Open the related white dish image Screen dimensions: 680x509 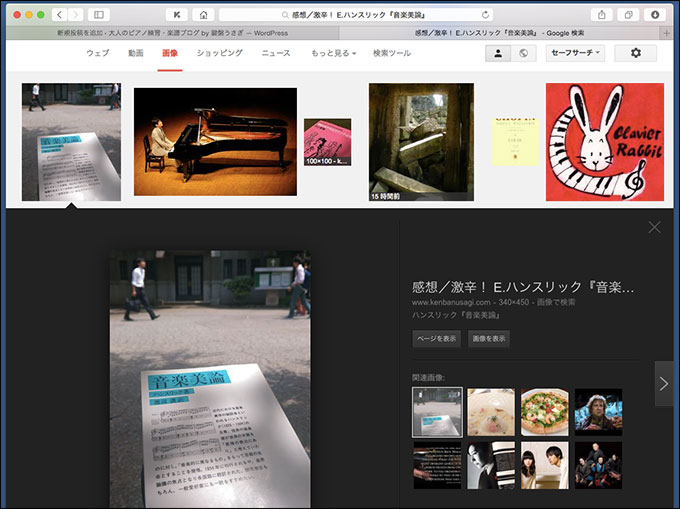[x=491, y=412]
